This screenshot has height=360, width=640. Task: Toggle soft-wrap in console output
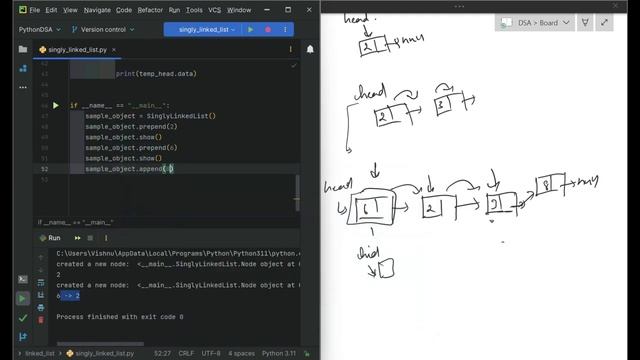(x=41, y=282)
